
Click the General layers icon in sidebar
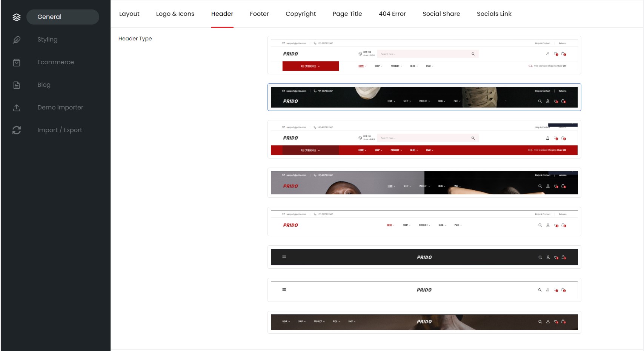17,17
